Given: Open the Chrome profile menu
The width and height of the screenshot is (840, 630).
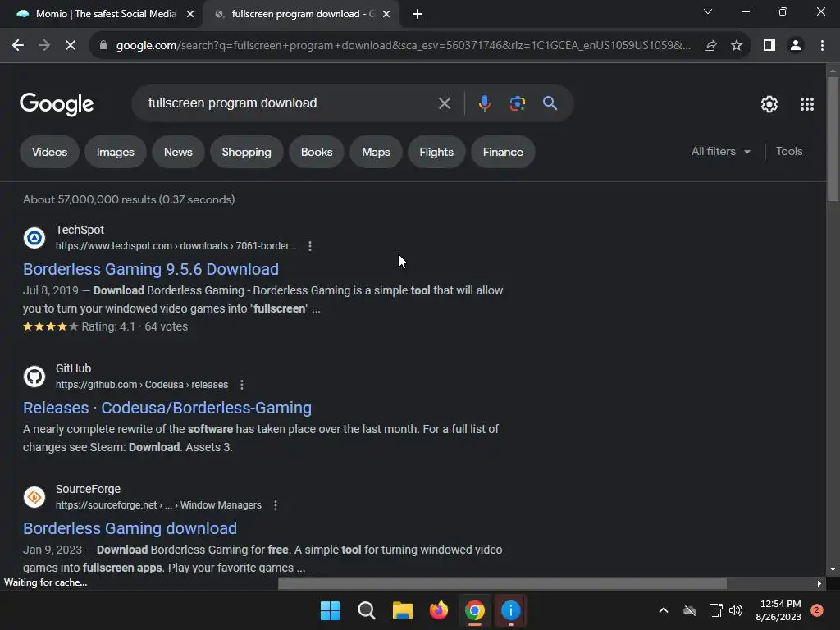Looking at the screenshot, I should tap(796, 46).
